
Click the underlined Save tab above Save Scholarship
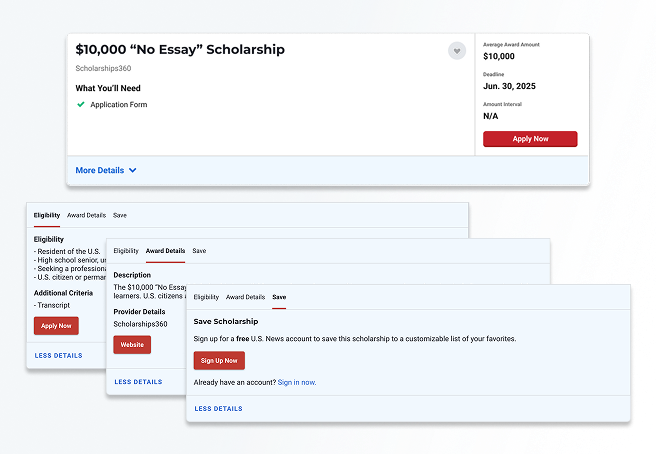click(x=279, y=297)
